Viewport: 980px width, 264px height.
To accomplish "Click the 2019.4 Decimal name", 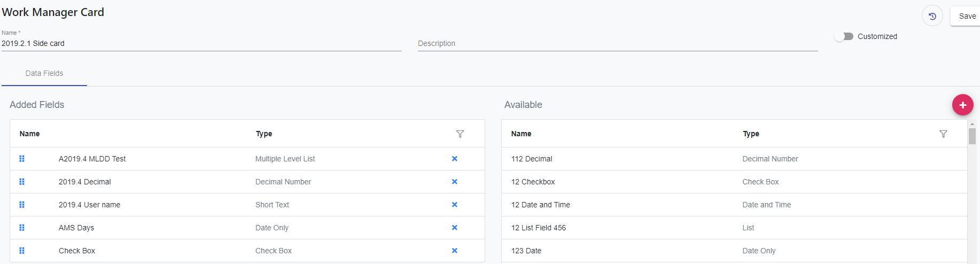I will click(x=85, y=182).
